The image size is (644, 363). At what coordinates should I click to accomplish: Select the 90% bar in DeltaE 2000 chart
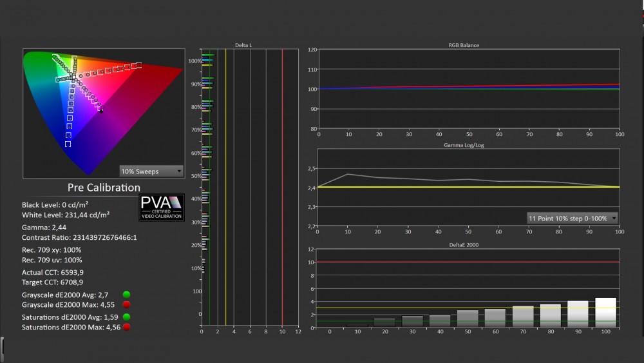(x=578, y=314)
